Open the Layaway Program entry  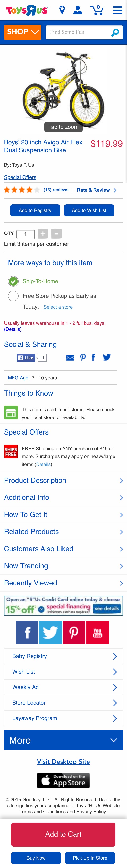pyautogui.click(x=63, y=718)
